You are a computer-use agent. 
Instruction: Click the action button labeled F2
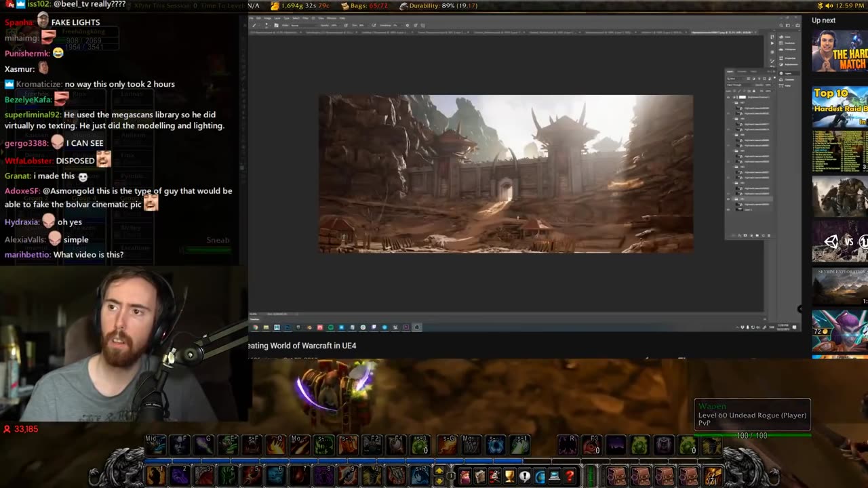coord(372,445)
